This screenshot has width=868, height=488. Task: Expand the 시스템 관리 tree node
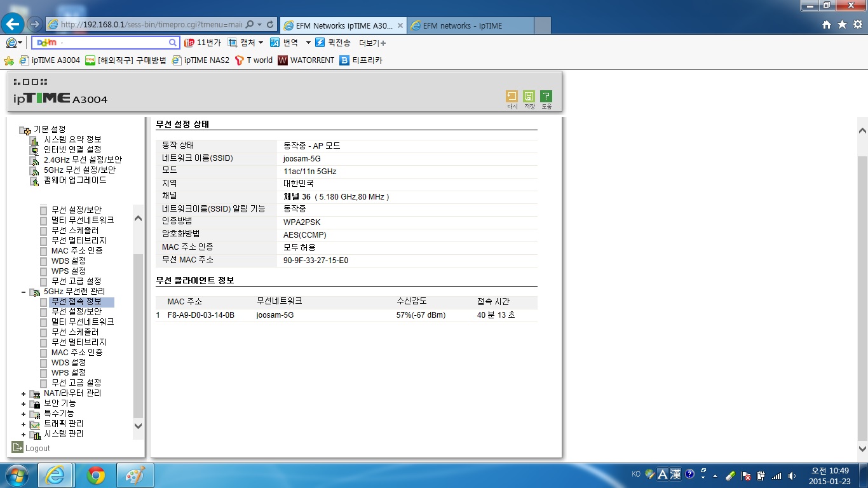click(24, 434)
